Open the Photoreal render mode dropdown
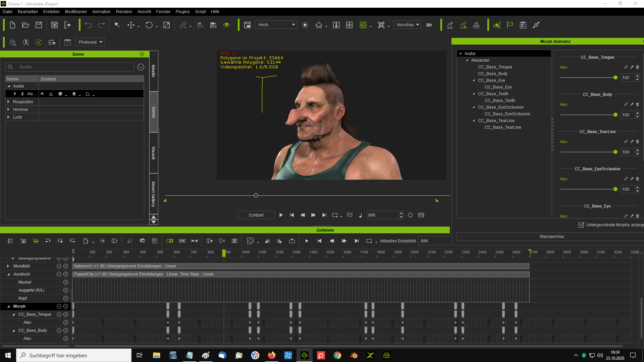The image size is (644, 362). 90,42
